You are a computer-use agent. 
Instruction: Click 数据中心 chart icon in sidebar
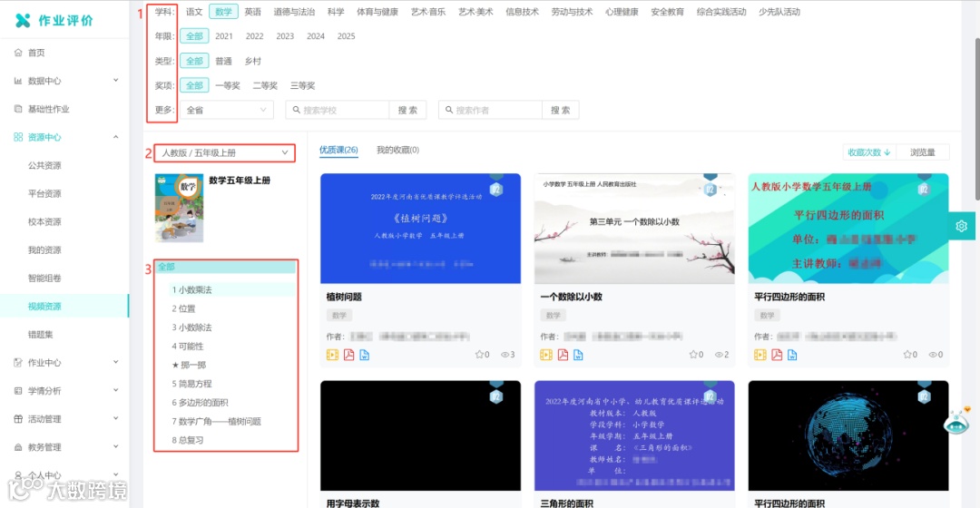click(18, 81)
